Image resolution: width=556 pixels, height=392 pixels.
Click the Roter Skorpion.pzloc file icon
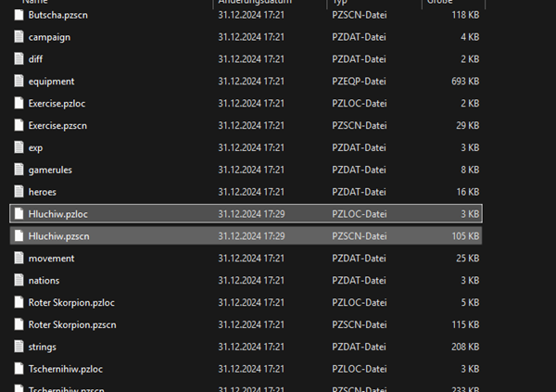point(19,302)
